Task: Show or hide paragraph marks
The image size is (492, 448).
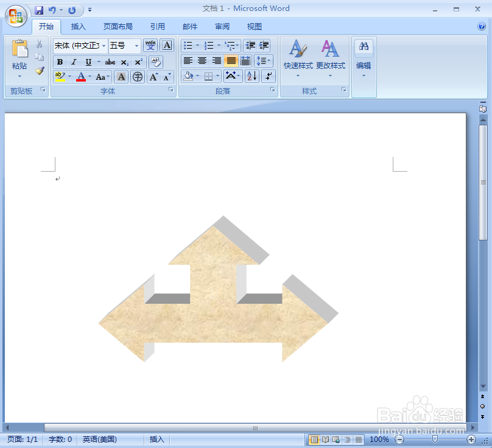Action: coord(269,76)
